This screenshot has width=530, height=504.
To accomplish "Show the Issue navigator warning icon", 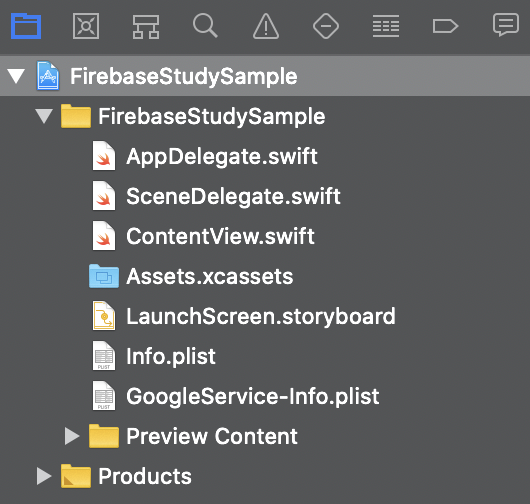I will (x=266, y=26).
